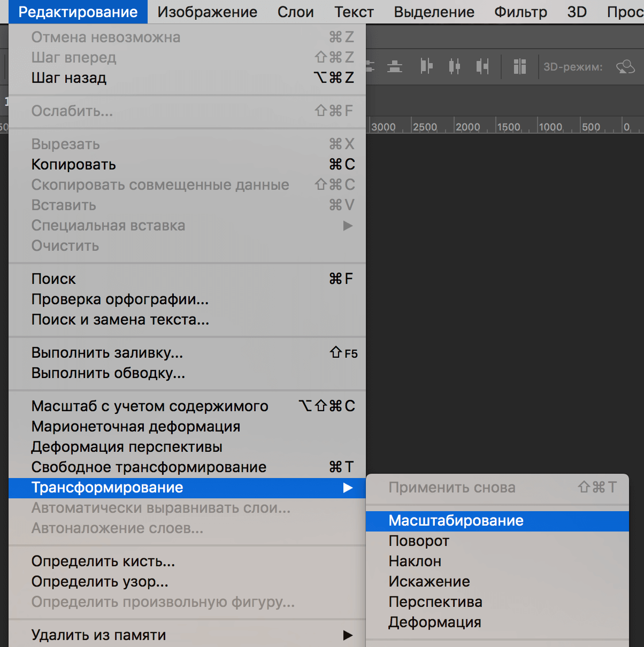The height and width of the screenshot is (647, 644).
Task: Open the Слои menu
Action: [x=295, y=12]
